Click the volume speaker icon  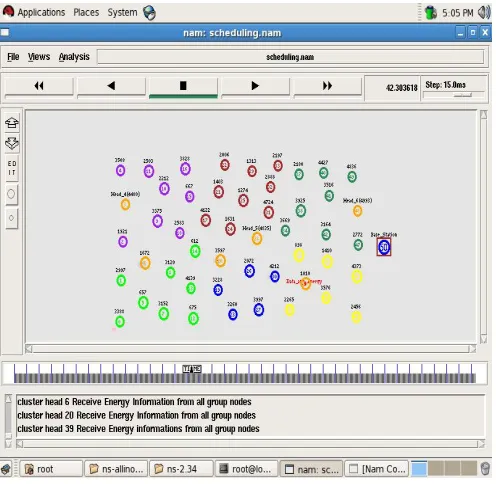484,13
